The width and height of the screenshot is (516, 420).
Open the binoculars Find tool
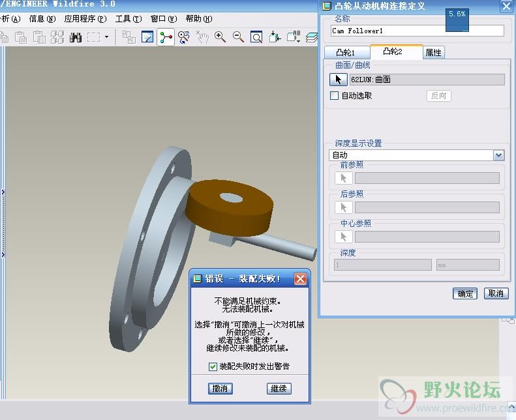(x=76, y=37)
